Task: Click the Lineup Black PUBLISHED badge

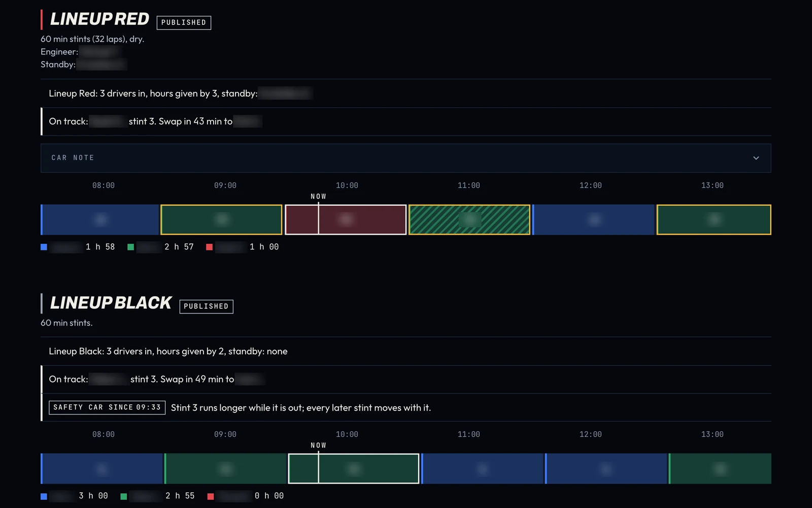Action: (206, 306)
